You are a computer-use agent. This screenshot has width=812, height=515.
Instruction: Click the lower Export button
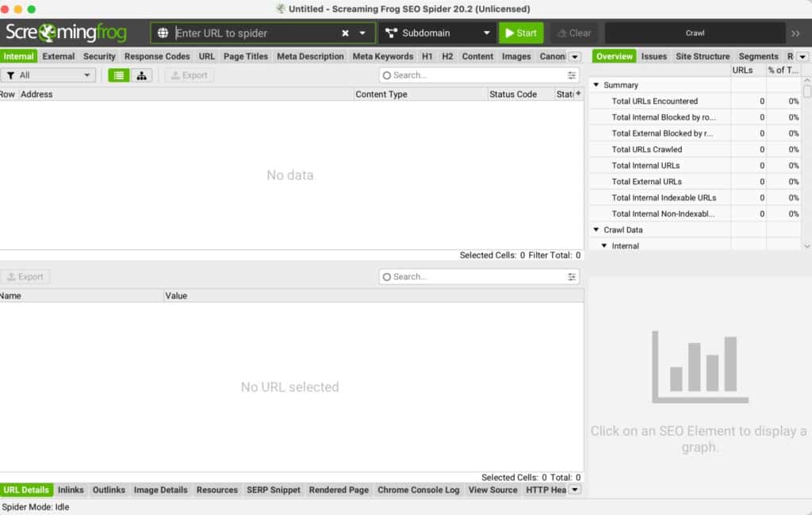coord(25,277)
